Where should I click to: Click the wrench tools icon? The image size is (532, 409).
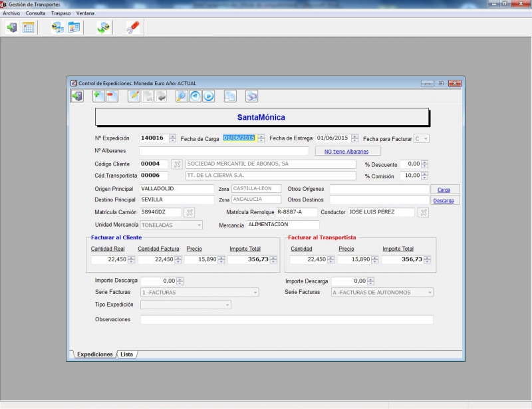coord(133,27)
